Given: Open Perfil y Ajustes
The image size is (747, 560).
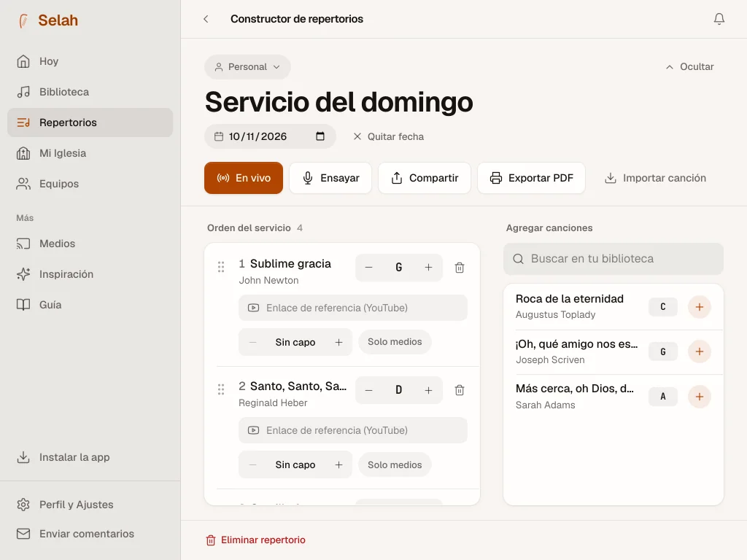Looking at the screenshot, I should [x=90, y=505].
